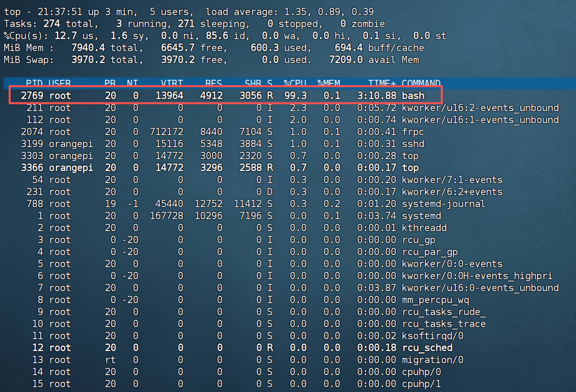Click the VIRT column header
The image size is (576, 392).
(172, 83)
